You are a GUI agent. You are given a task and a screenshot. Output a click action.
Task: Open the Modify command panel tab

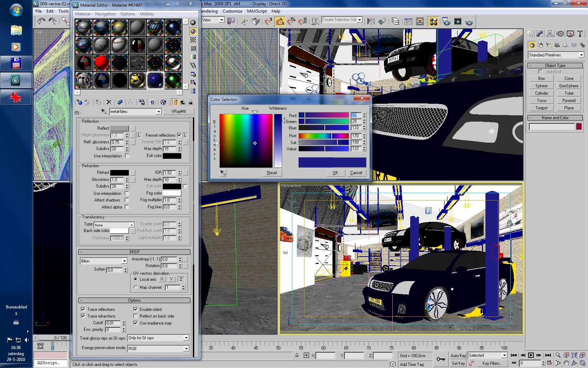(540, 34)
